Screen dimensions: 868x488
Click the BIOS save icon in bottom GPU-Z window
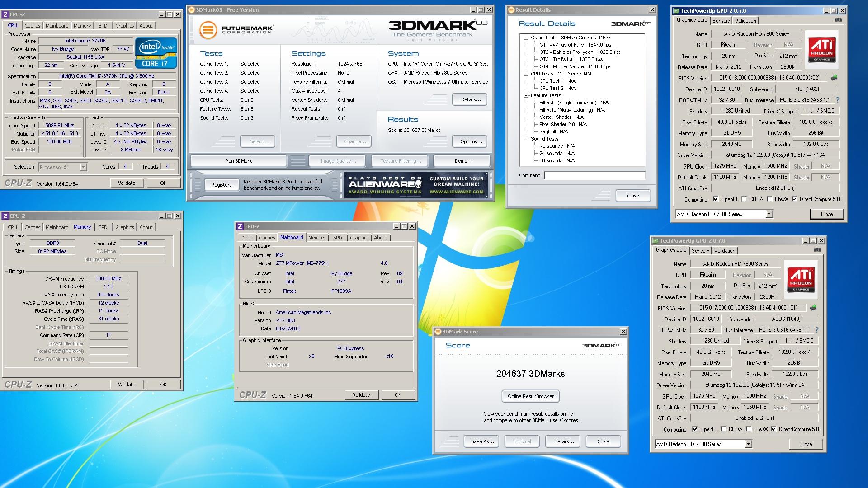(813, 308)
